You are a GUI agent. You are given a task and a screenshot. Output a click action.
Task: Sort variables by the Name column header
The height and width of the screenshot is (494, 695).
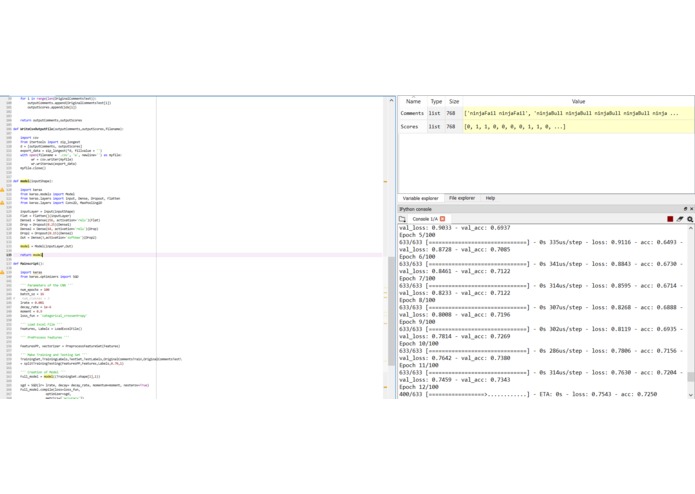(413, 101)
